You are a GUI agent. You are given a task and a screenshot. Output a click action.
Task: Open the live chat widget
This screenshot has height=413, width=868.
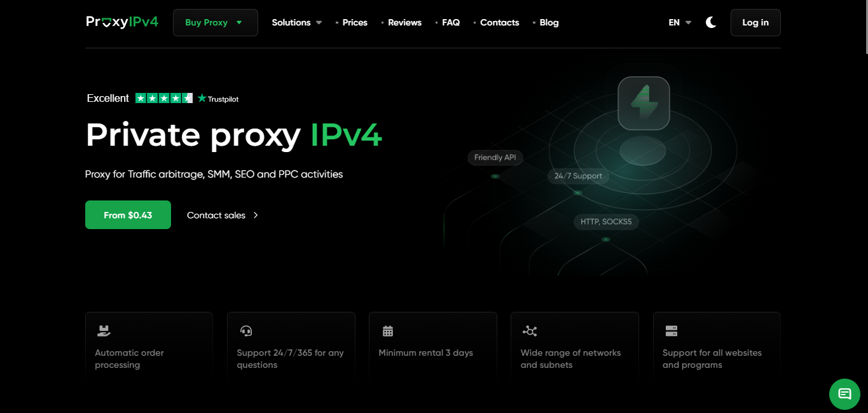point(844,393)
